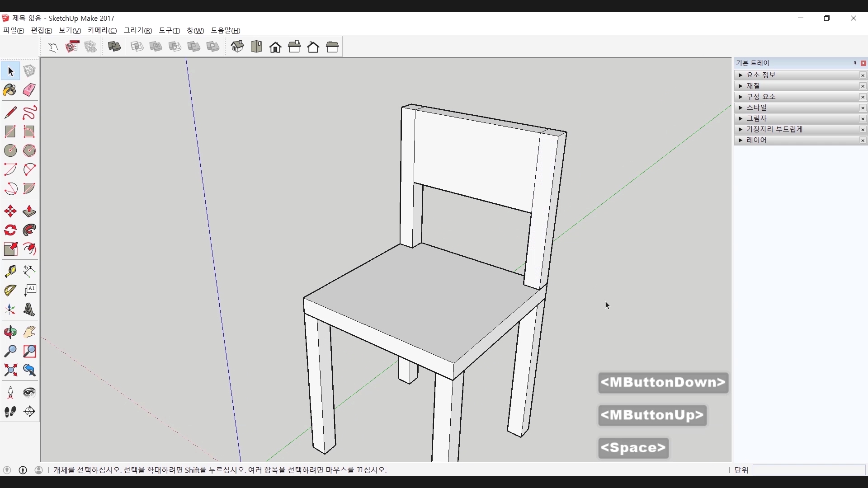The image size is (868, 488).
Task: Pin the 기본 트레이 panel
Action: [855, 63]
